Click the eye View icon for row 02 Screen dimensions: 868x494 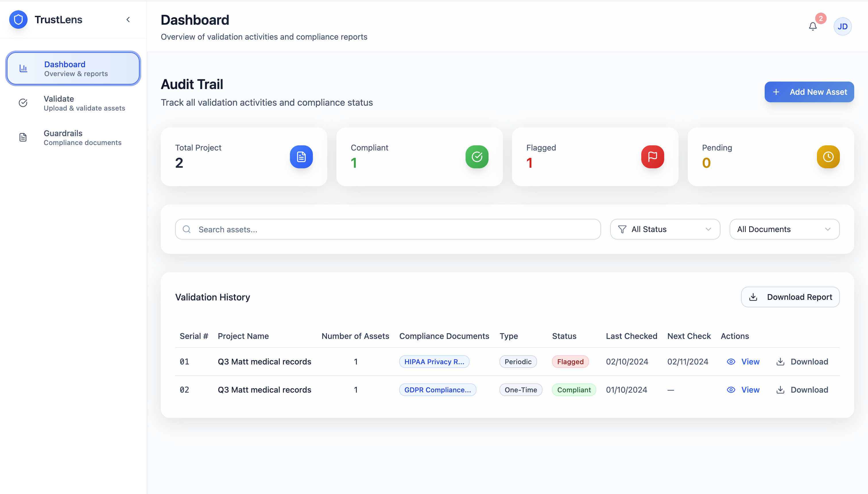[x=731, y=390]
